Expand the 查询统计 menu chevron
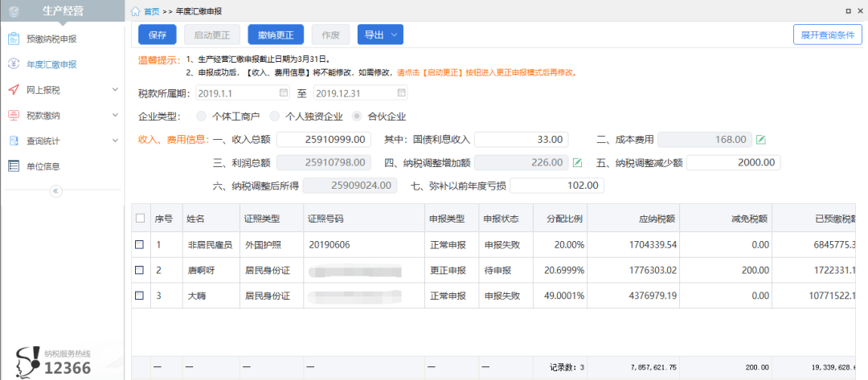 pyautogui.click(x=115, y=141)
